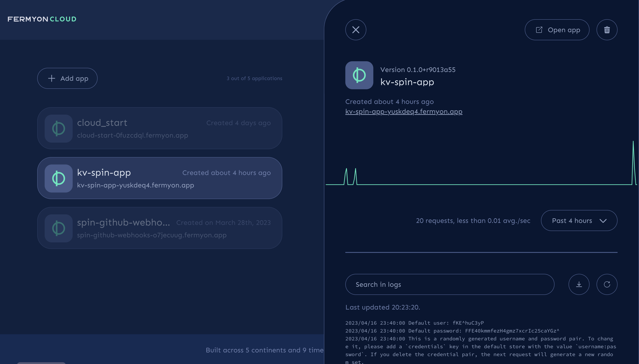Open the Fermyon Cloud logo home link

tap(42, 19)
